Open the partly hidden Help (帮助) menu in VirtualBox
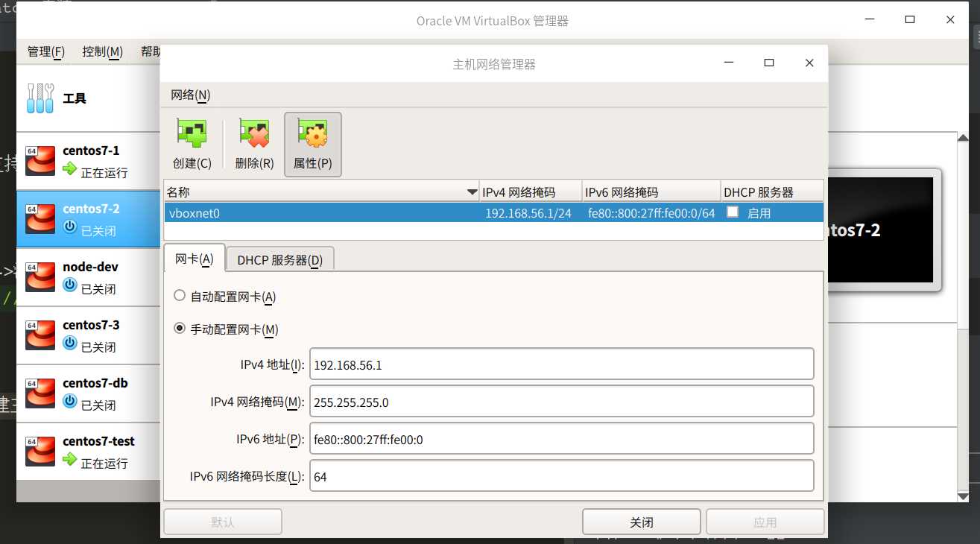 click(x=150, y=51)
